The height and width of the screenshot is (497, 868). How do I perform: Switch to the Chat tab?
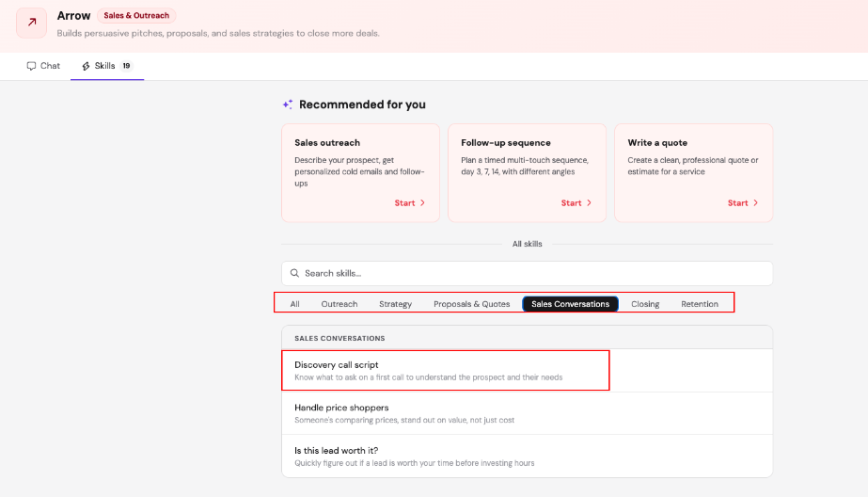[43, 66]
